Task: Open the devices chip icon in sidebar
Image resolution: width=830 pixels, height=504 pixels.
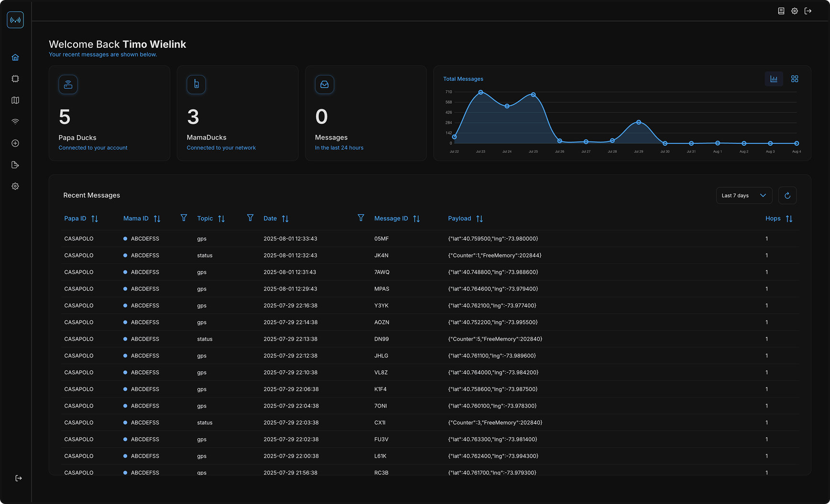Action: click(15, 79)
